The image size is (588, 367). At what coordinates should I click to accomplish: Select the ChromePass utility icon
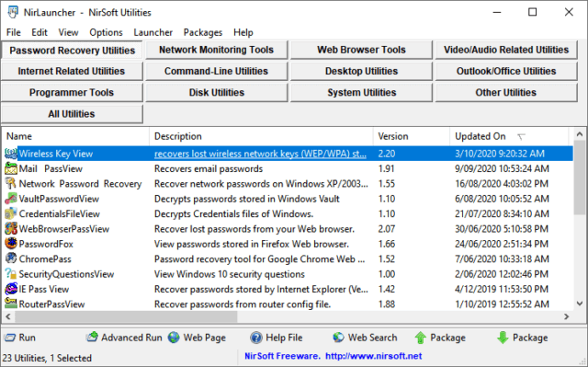11,258
